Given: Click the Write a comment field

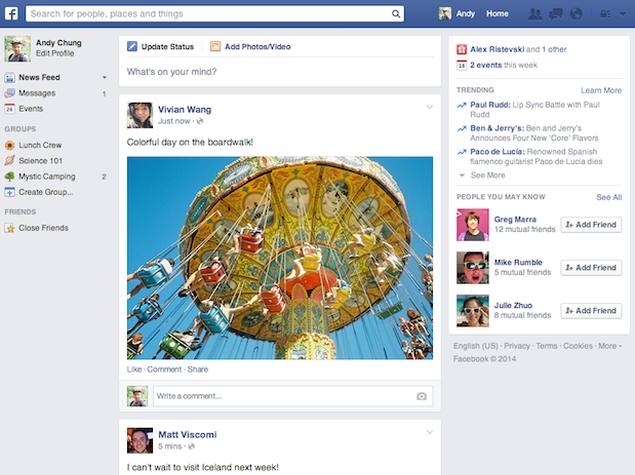Looking at the screenshot, I should [280, 397].
